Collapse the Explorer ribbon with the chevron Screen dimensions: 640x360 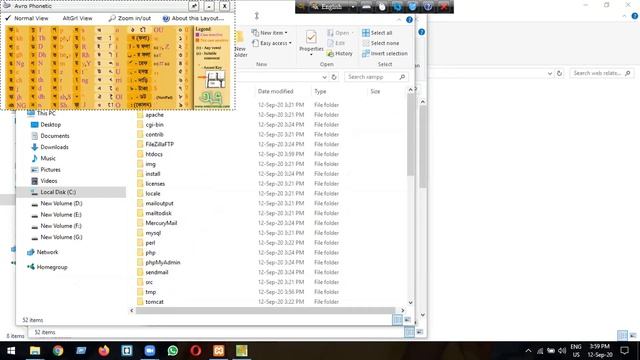399,20
